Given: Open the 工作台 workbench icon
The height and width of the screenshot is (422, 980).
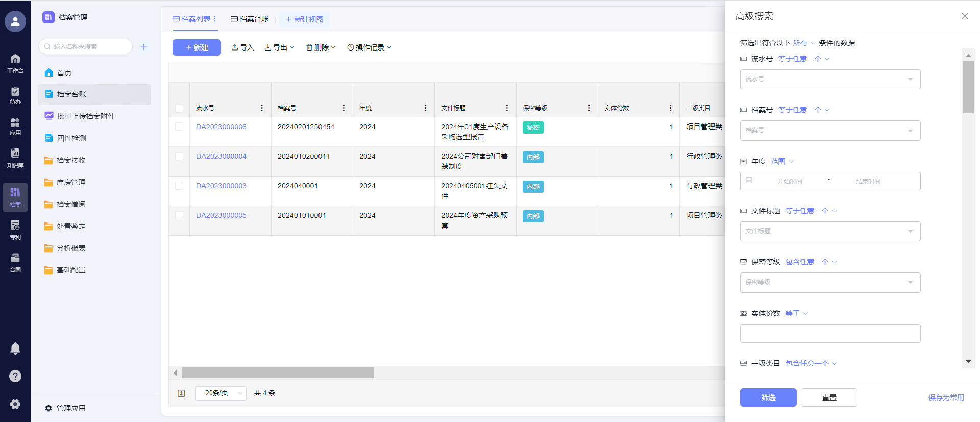Looking at the screenshot, I should click(15, 64).
